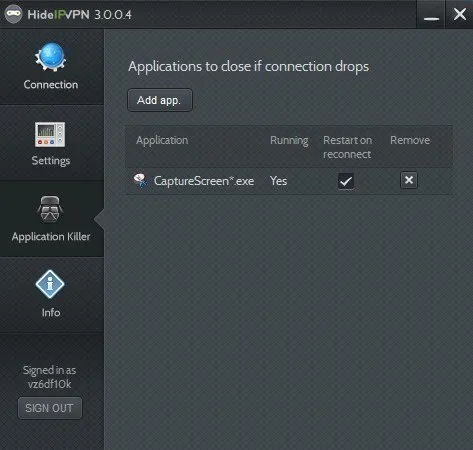
Task: Click the SIGN OUT button
Action: pos(50,408)
